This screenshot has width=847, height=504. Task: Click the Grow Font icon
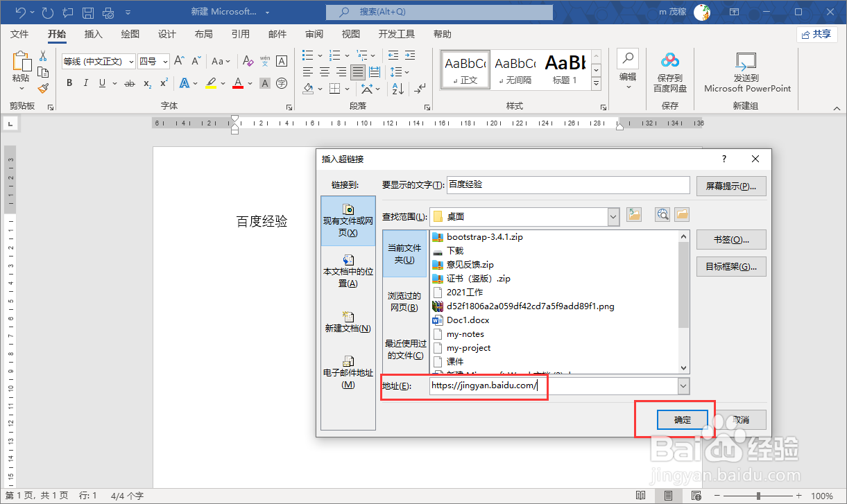coord(179,61)
